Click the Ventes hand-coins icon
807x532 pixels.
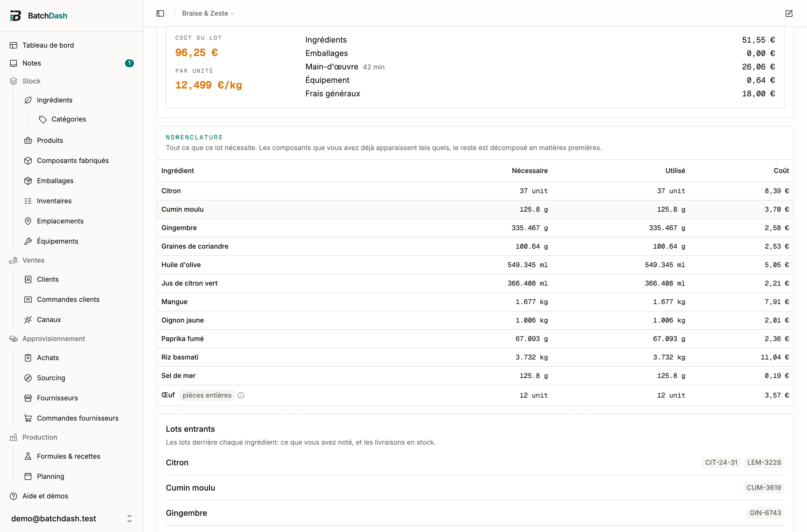[x=13, y=260]
